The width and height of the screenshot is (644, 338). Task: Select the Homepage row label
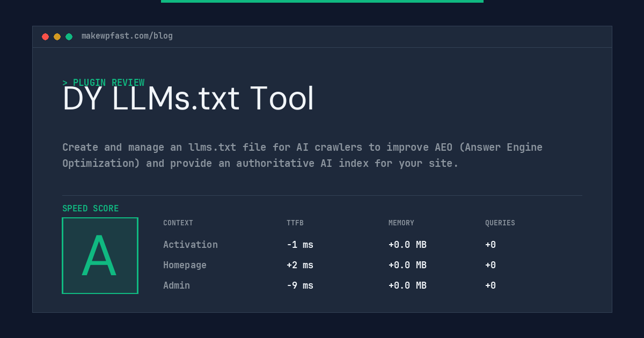click(x=185, y=265)
